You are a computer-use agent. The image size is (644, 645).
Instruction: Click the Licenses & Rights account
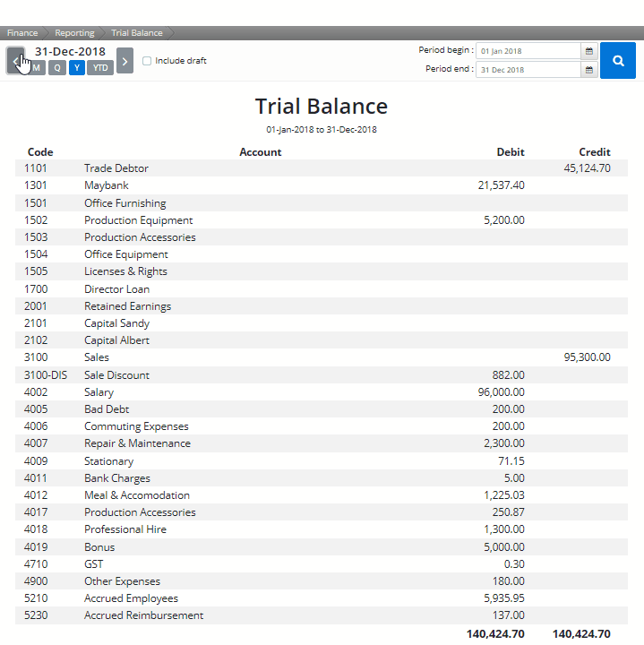tap(125, 271)
